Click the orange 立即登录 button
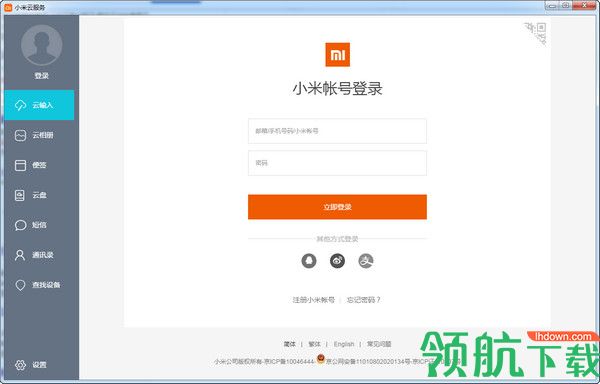This screenshot has width=600, height=384. pyautogui.click(x=337, y=207)
